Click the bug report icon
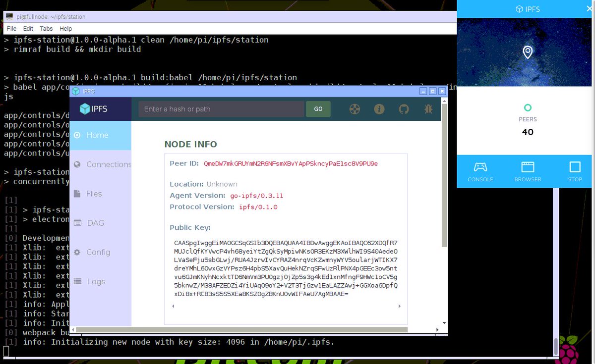Viewport: 595px width, 364px height. coord(428,109)
